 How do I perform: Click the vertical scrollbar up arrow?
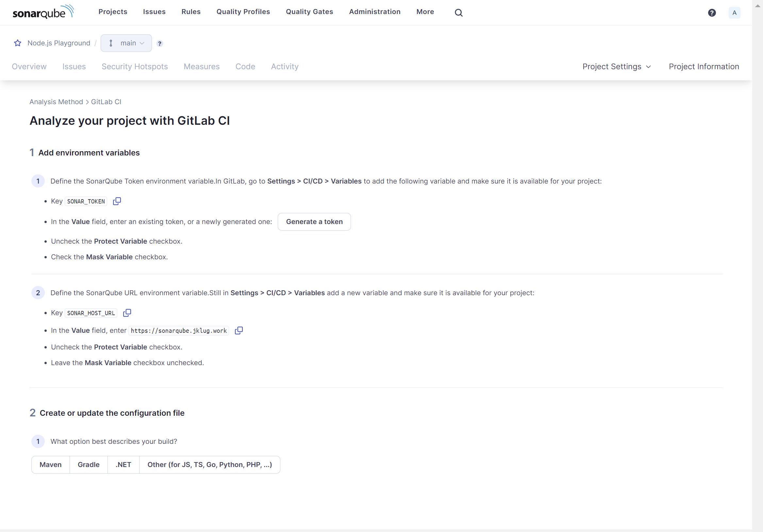[x=757, y=6]
